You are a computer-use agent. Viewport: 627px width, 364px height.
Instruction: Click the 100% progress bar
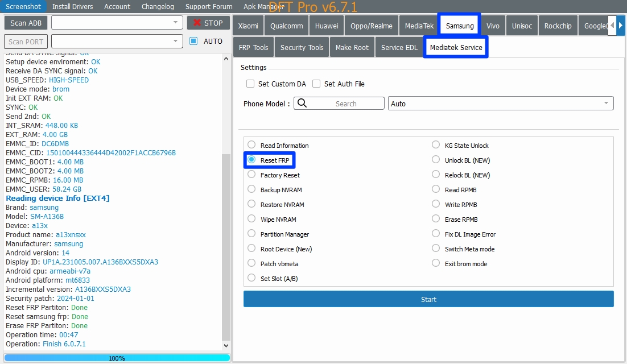117,358
